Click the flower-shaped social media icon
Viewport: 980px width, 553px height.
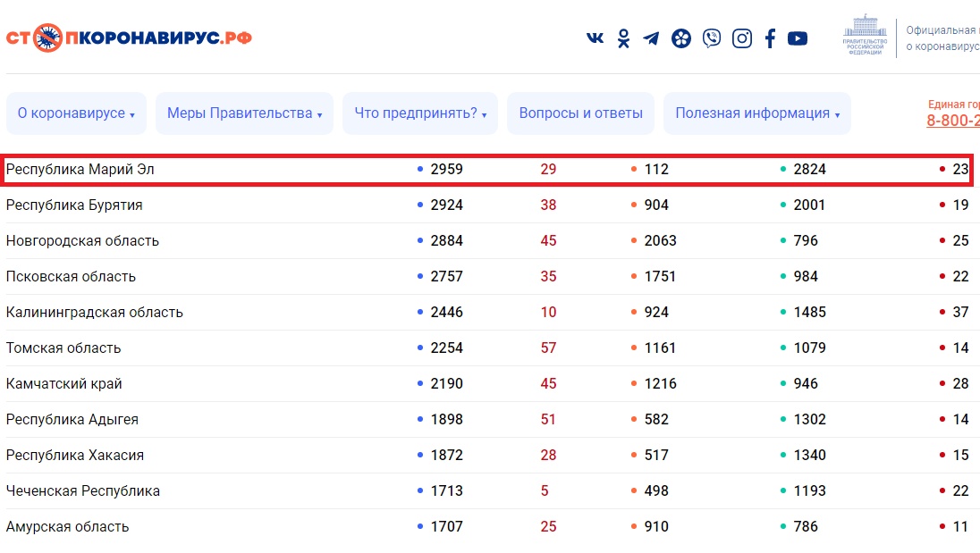click(x=681, y=38)
